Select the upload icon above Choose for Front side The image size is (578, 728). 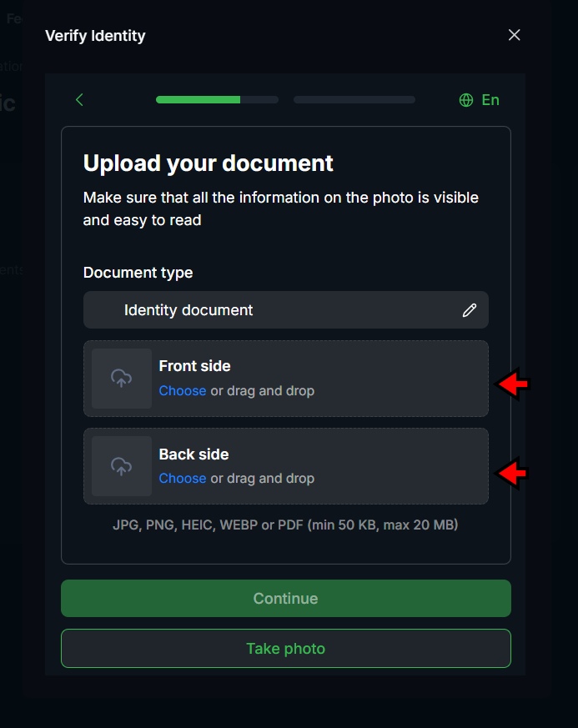click(x=120, y=379)
